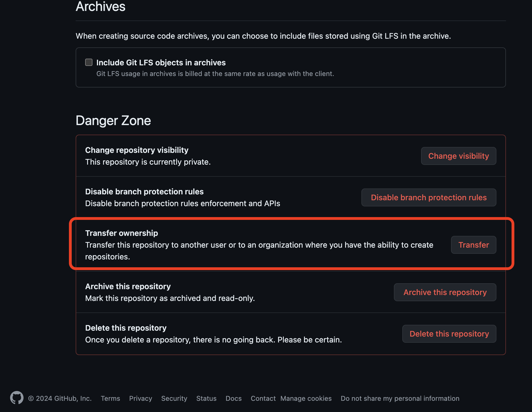Click the Transfer ownership title text

pyautogui.click(x=122, y=233)
